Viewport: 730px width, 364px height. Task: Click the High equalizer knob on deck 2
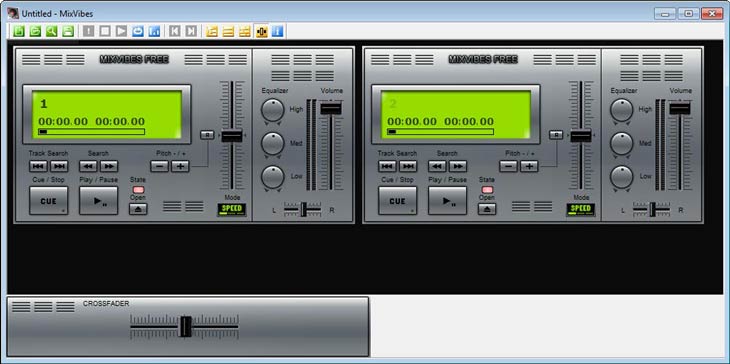(622, 110)
